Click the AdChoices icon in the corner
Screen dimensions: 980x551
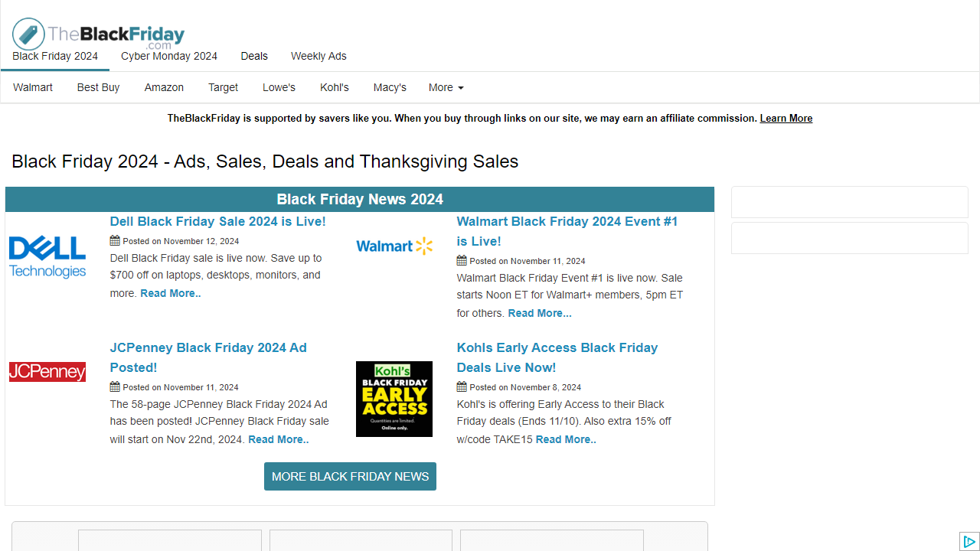pos(970,542)
